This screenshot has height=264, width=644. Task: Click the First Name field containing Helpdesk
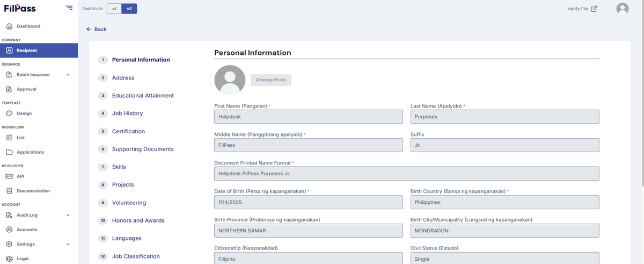click(x=309, y=117)
